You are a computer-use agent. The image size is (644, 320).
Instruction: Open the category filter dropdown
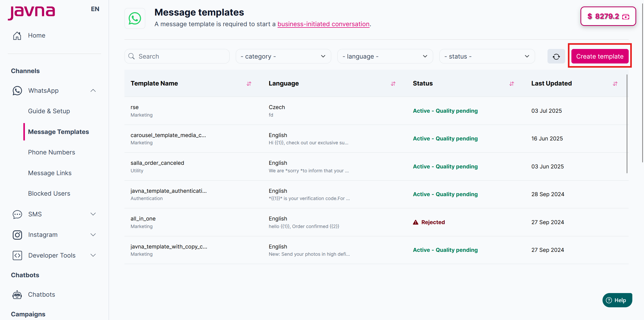click(283, 56)
